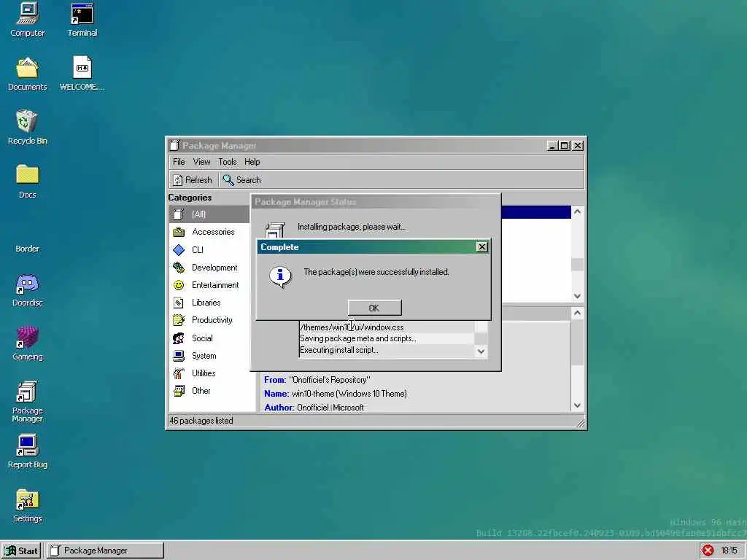Viewport: 747px width, 560px height.
Task: Close the Package Manager window
Action: (578, 146)
